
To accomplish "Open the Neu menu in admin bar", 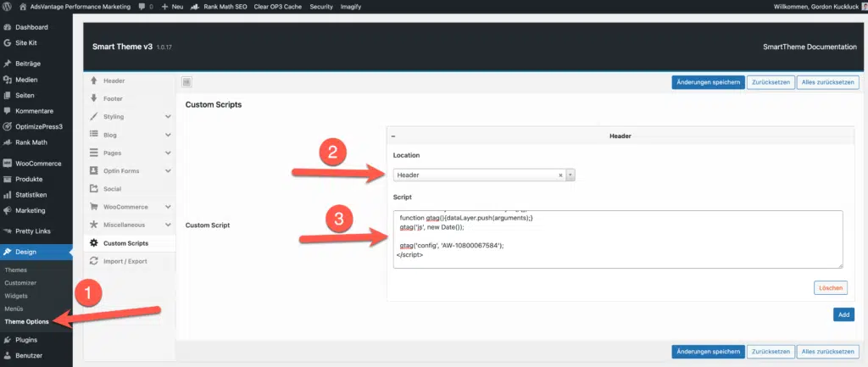I will pyautogui.click(x=172, y=7).
